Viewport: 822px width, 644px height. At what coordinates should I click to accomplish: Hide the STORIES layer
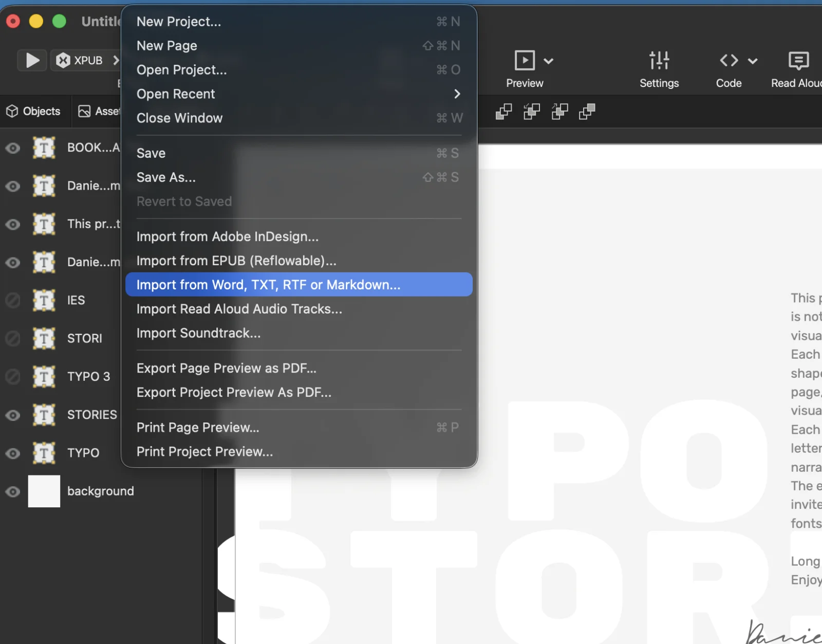(x=13, y=415)
